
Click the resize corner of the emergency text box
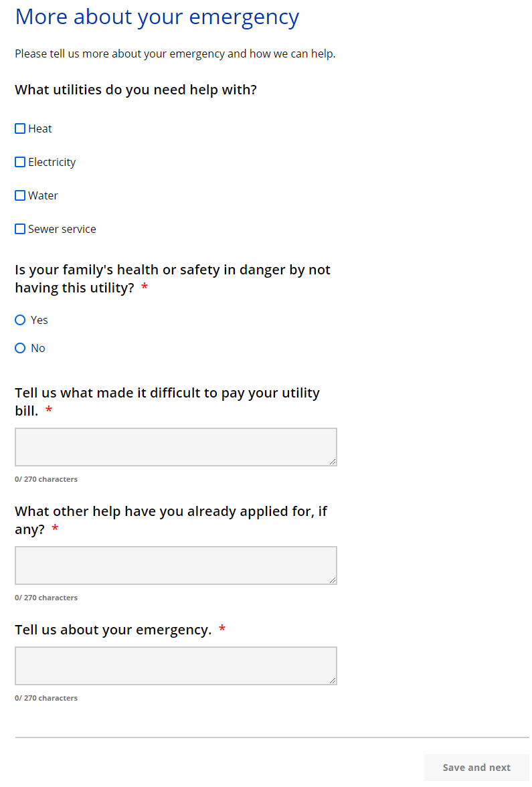coord(333,680)
